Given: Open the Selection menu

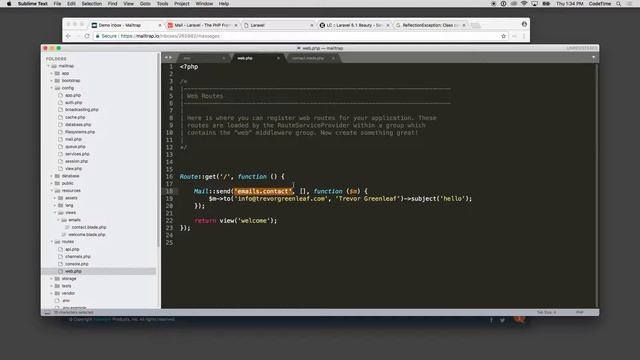Looking at the screenshot, I should point(91,4).
